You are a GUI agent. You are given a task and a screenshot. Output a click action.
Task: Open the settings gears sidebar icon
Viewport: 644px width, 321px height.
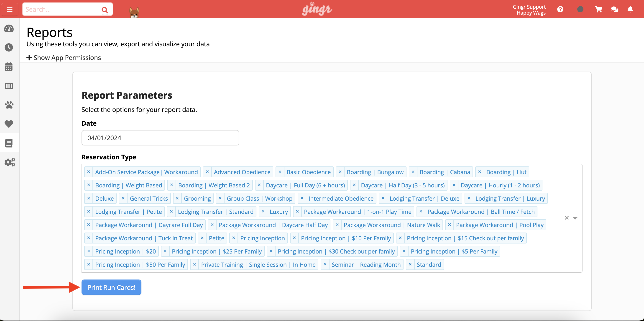point(10,162)
